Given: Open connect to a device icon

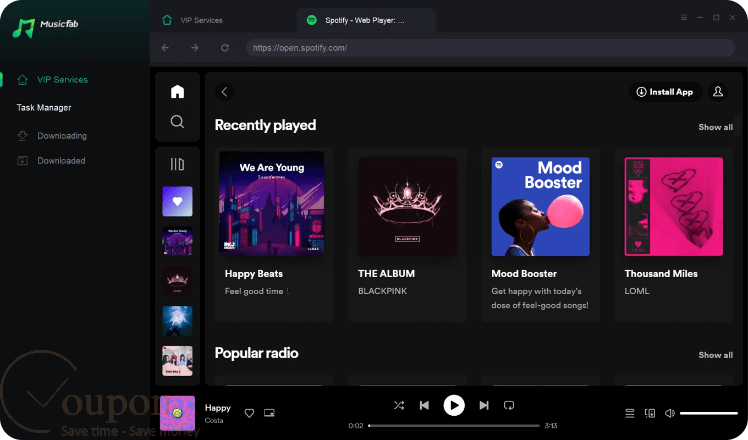Looking at the screenshot, I should [650, 413].
